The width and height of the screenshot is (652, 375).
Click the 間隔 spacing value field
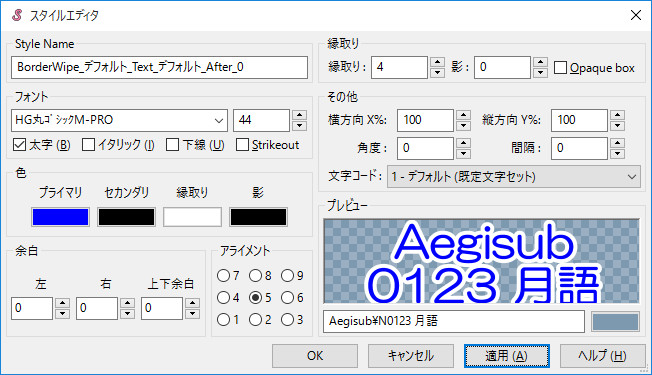coord(580,148)
